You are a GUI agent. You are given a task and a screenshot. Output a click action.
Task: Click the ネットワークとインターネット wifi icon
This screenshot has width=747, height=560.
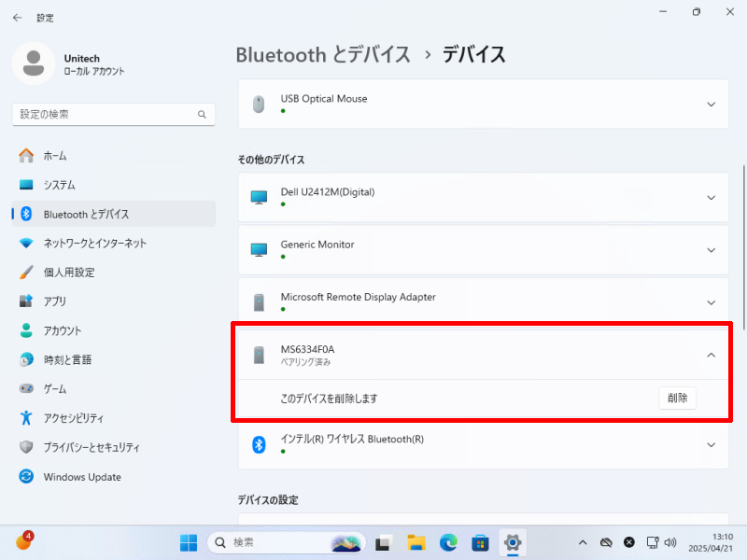26,243
